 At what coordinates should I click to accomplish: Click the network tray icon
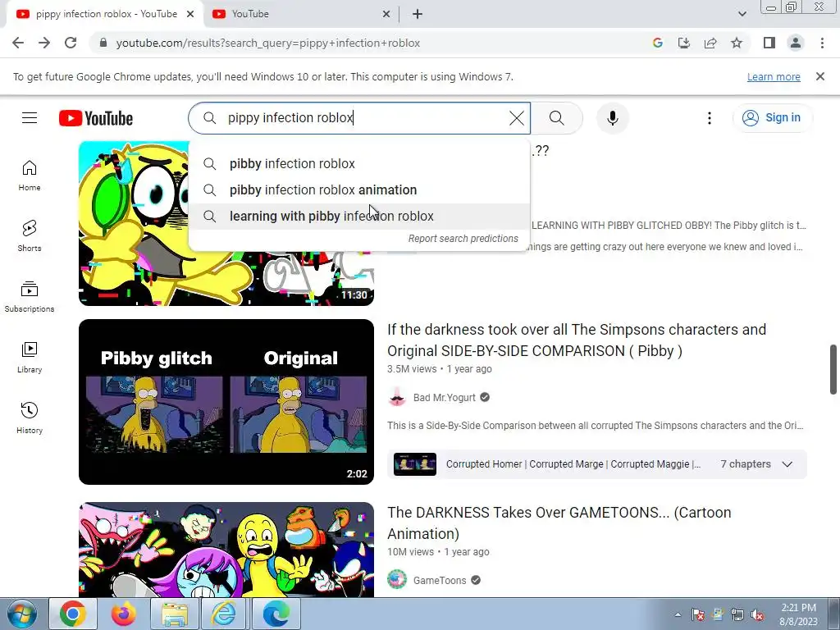[737, 614]
